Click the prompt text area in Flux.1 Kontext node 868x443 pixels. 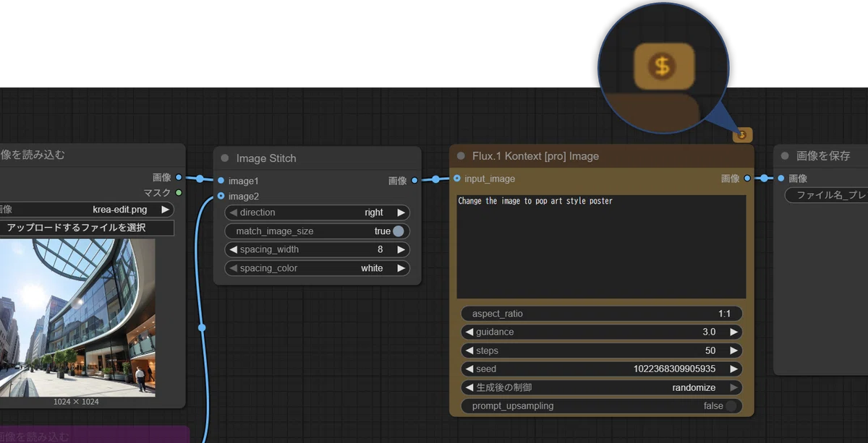click(601, 246)
